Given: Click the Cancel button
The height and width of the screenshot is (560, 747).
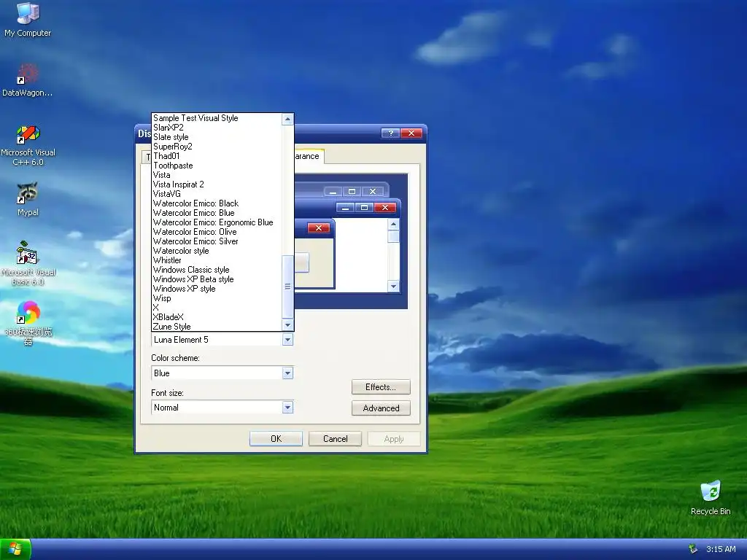Looking at the screenshot, I should (x=335, y=438).
